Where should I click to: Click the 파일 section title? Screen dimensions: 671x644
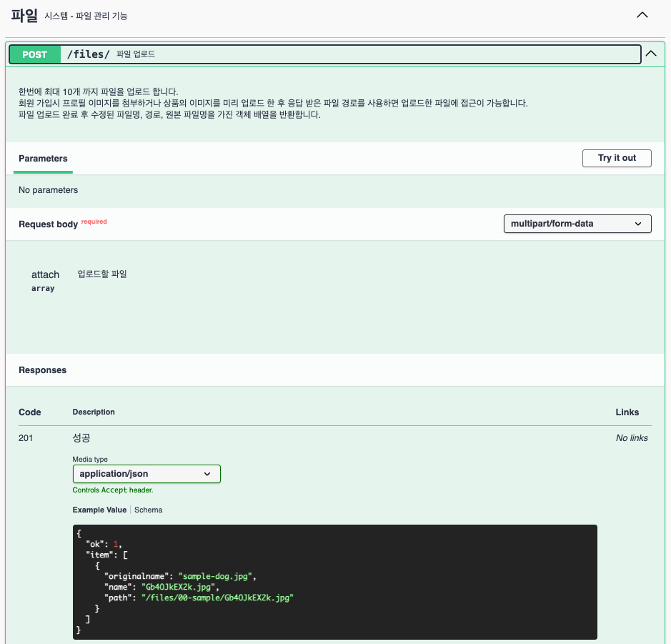[x=24, y=16]
